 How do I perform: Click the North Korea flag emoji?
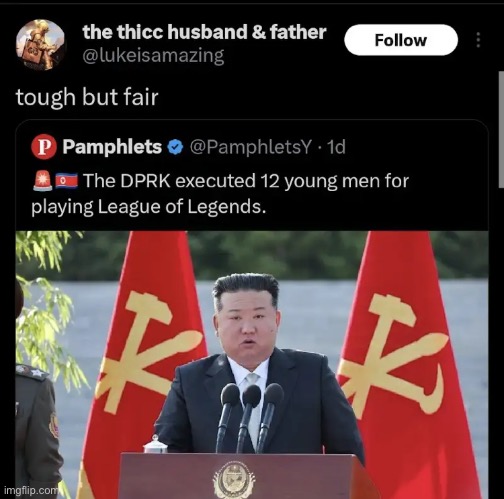coord(66,181)
